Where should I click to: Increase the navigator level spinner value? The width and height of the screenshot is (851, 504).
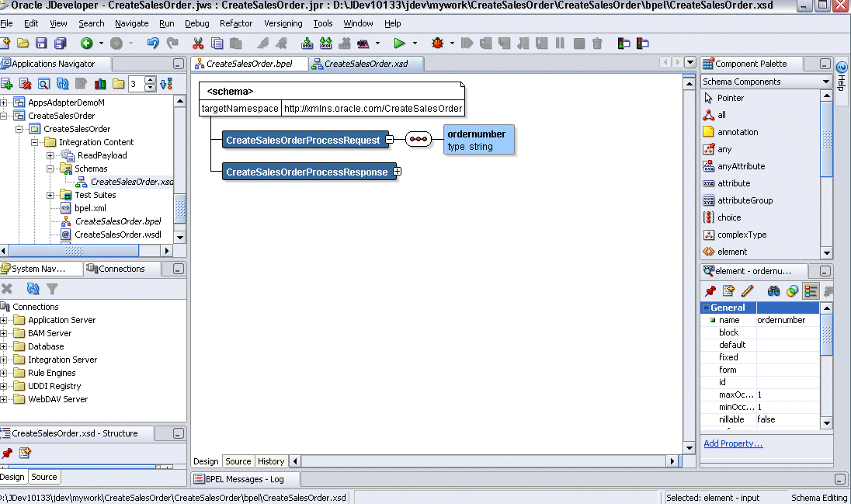click(x=151, y=80)
